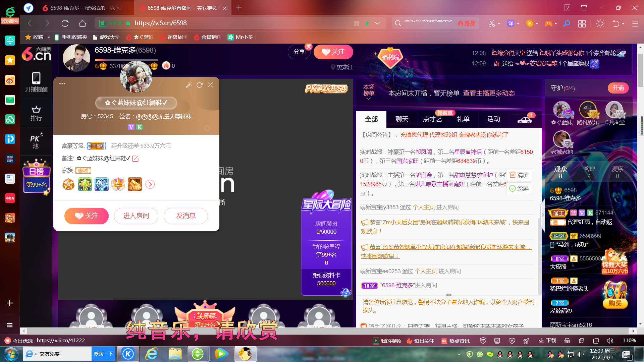
Task: Click 分享 share button
Action: click(299, 52)
